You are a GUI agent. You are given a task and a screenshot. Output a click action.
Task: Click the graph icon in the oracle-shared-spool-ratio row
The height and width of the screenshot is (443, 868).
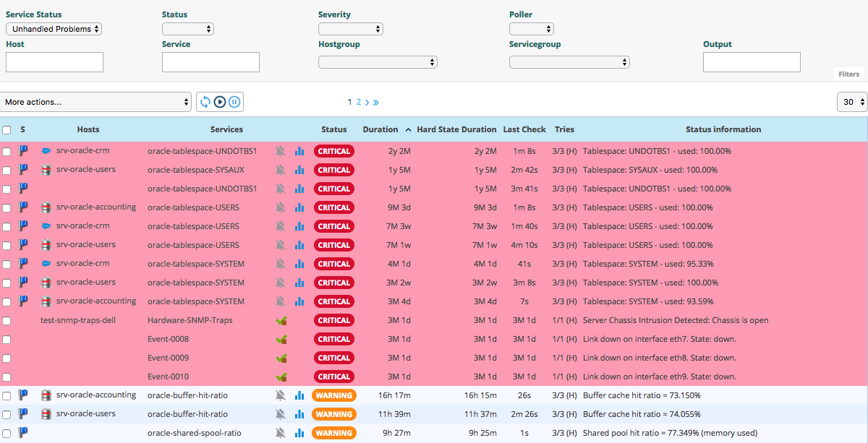299,433
